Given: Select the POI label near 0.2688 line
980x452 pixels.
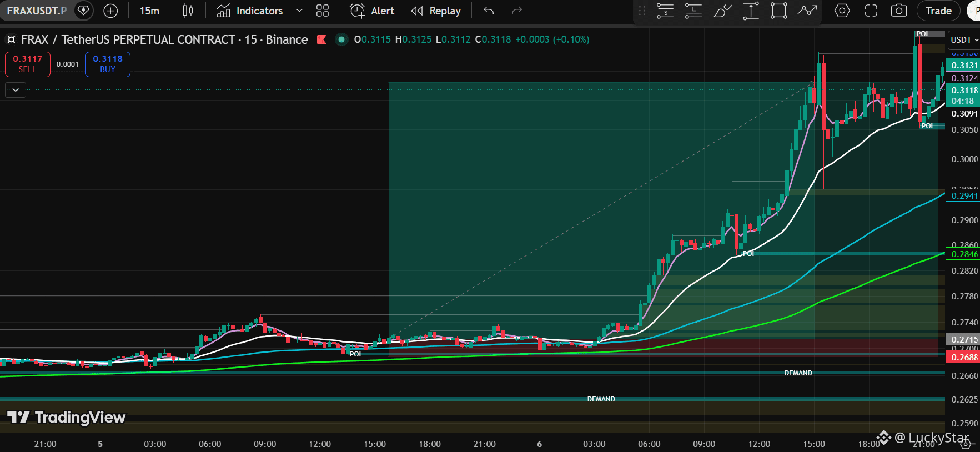Looking at the screenshot, I should 355,354.
